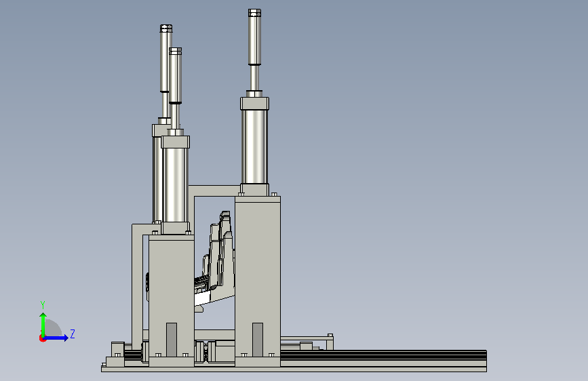The height and width of the screenshot is (381, 588).
Task: Select the tallest right pneumatic cylinder body
Action: (x=254, y=146)
